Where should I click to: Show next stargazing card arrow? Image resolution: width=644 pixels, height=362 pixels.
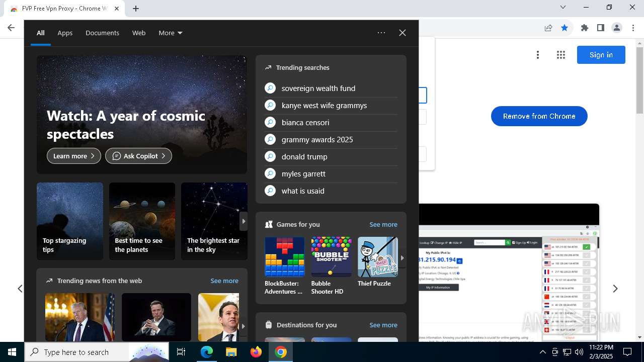point(244,221)
